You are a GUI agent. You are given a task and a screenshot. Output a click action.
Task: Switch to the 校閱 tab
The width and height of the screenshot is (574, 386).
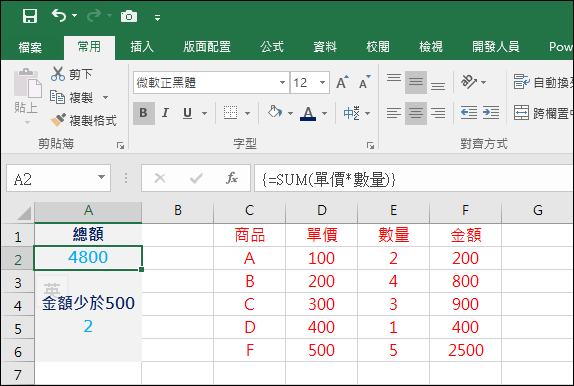click(378, 47)
